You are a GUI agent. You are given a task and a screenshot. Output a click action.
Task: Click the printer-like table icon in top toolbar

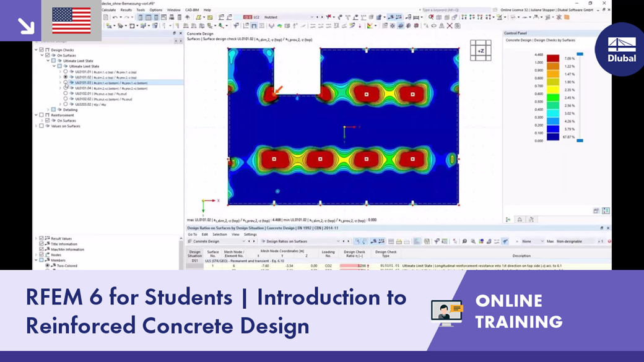[x=172, y=17]
